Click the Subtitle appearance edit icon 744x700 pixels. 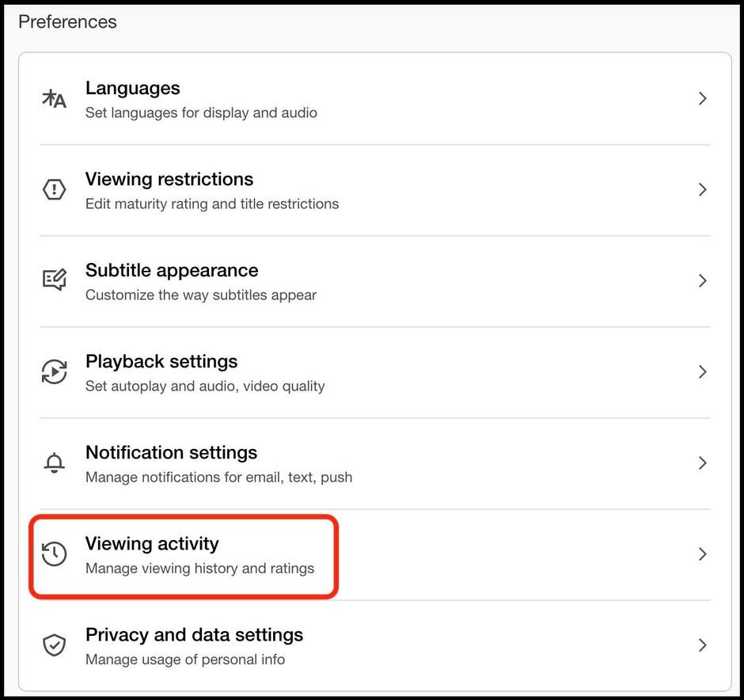[x=54, y=280]
